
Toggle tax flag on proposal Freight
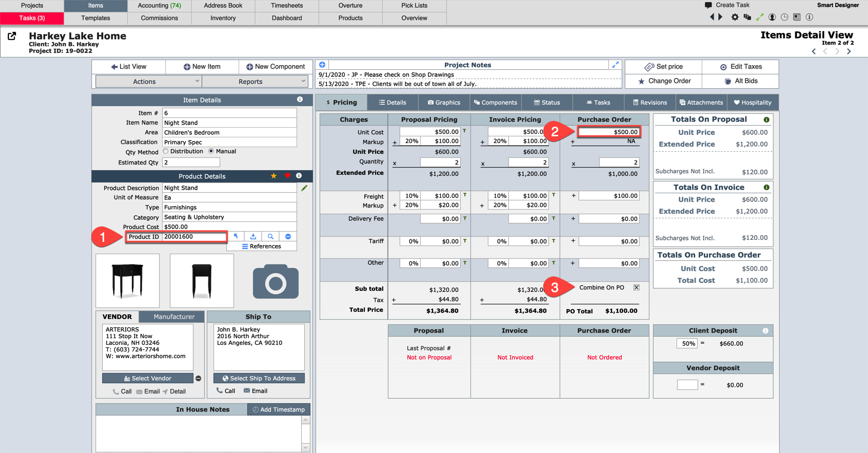tap(465, 195)
